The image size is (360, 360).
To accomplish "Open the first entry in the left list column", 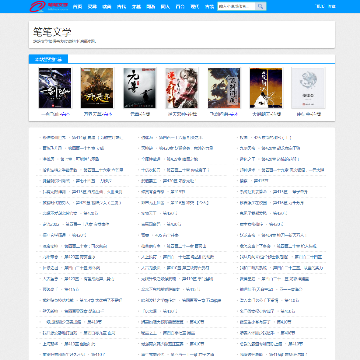I will [x=82, y=137].
